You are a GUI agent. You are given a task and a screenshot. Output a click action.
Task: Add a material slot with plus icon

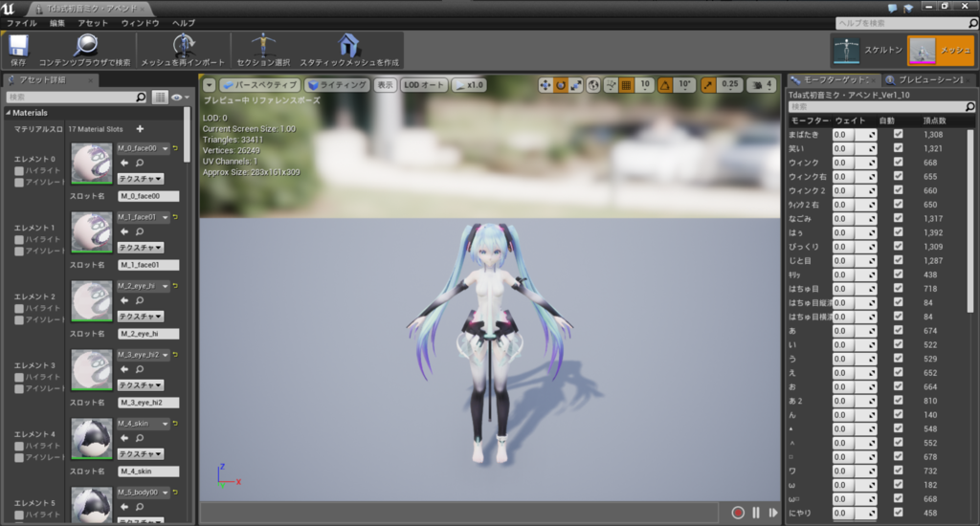pos(140,129)
